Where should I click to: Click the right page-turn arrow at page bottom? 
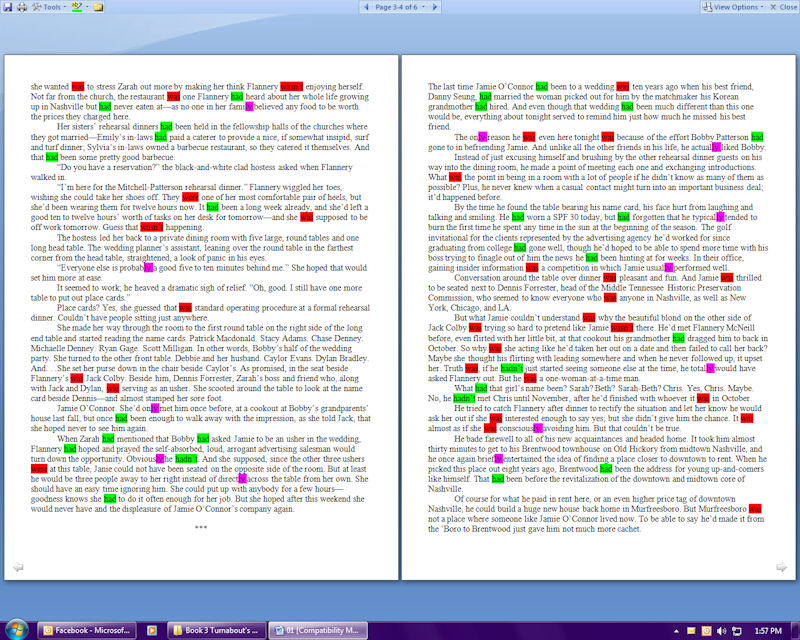click(782, 568)
